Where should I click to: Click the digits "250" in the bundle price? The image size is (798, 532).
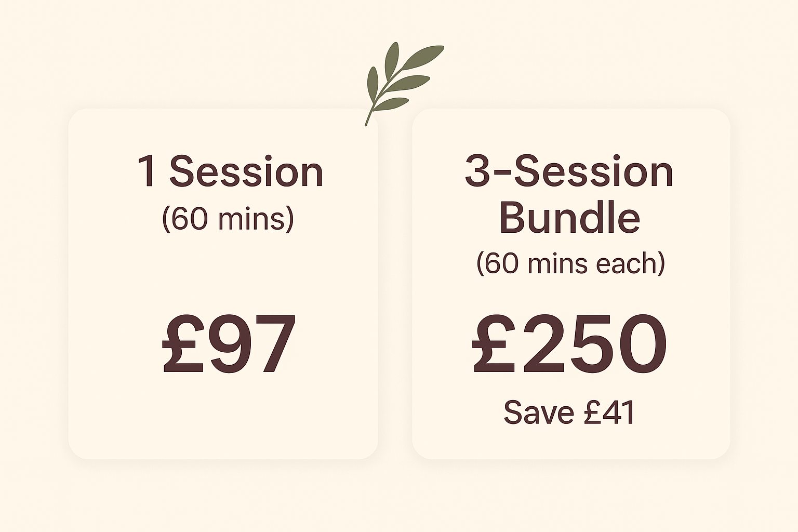point(594,344)
